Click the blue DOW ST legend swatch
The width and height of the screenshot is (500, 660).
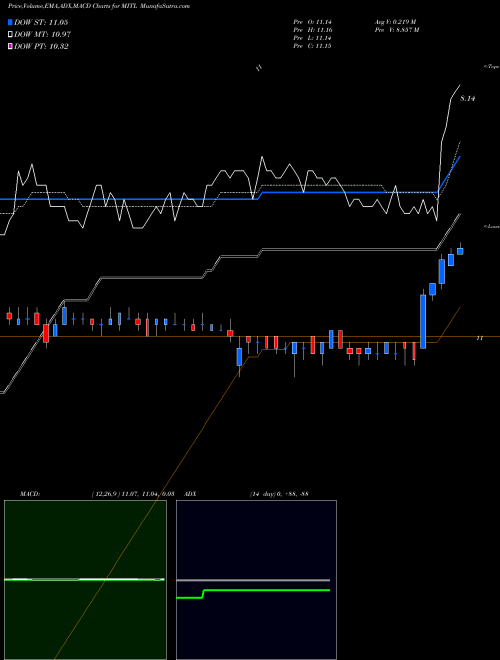10,22
